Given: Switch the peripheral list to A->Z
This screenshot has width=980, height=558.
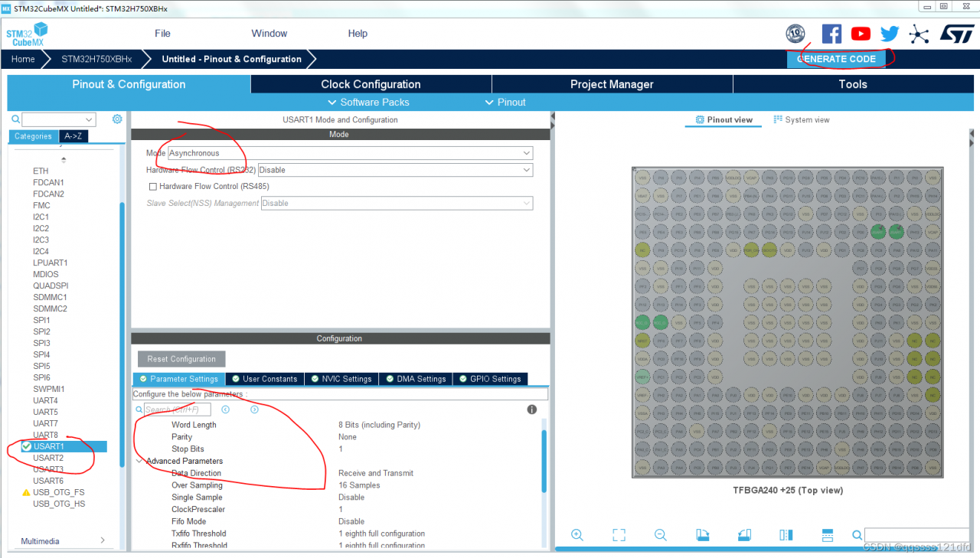Looking at the screenshot, I should [x=74, y=136].
